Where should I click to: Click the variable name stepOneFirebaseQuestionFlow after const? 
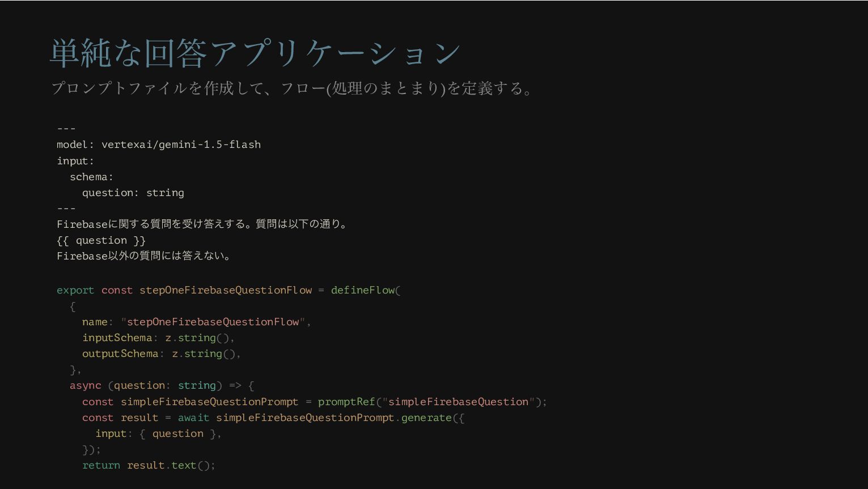coord(226,290)
